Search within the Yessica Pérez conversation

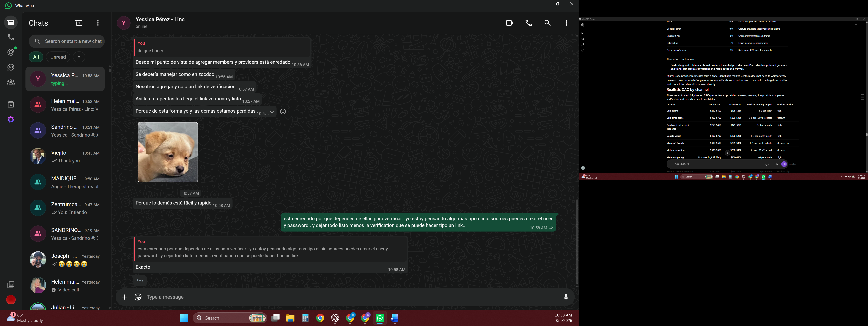548,23
